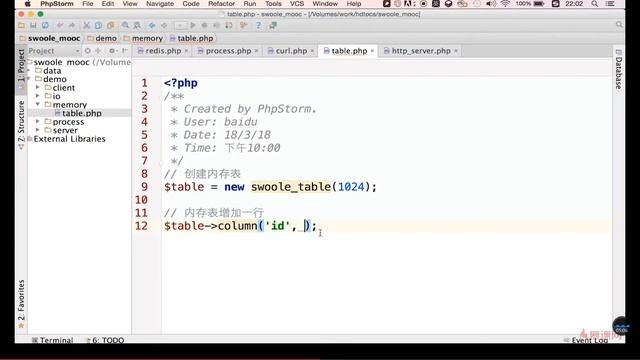Click the Debug bug icon

click(204, 25)
